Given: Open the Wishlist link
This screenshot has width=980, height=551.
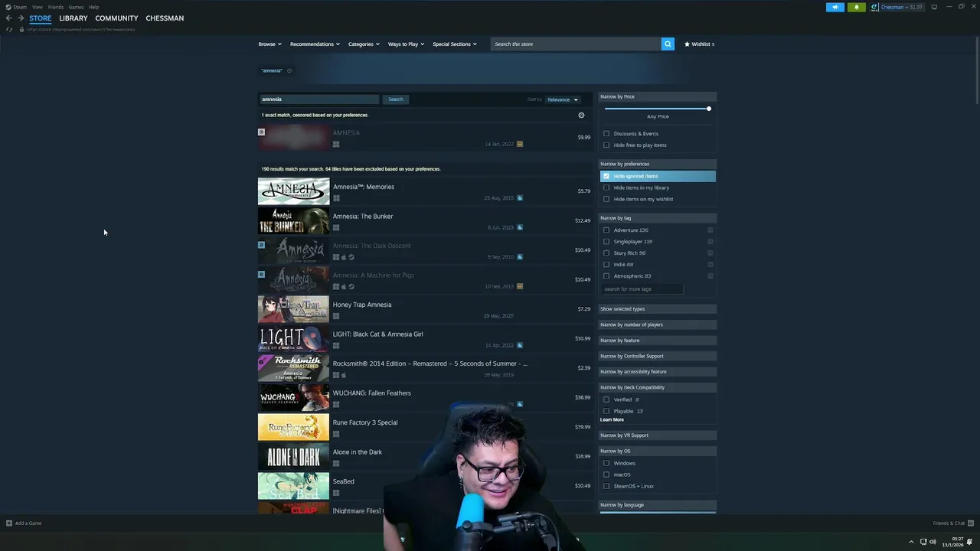Looking at the screenshot, I should (699, 44).
